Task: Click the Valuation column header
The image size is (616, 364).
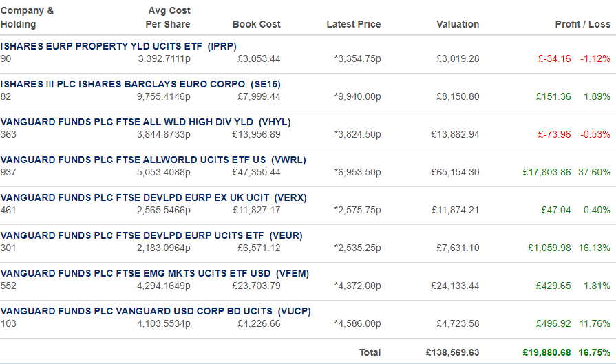Action: 458,24
